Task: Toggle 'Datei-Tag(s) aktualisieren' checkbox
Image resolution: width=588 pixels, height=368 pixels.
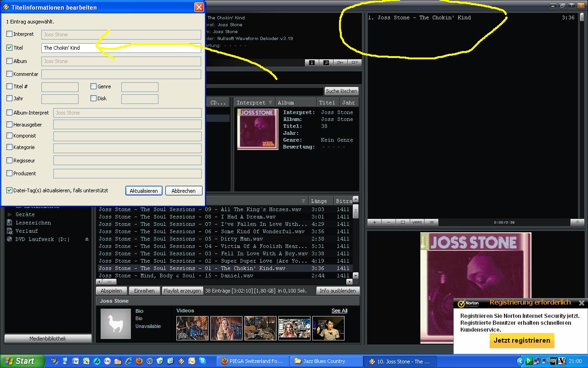Action: [10, 190]
